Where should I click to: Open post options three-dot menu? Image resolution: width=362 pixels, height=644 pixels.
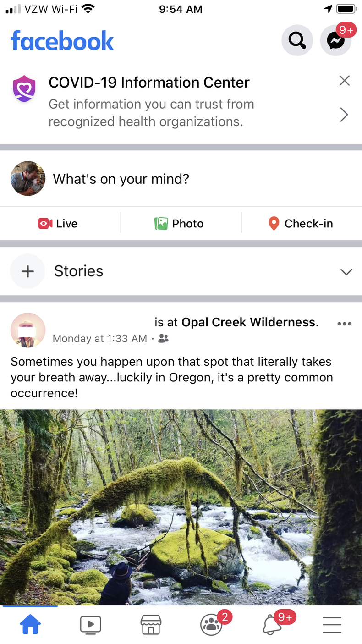coord(344,324)
